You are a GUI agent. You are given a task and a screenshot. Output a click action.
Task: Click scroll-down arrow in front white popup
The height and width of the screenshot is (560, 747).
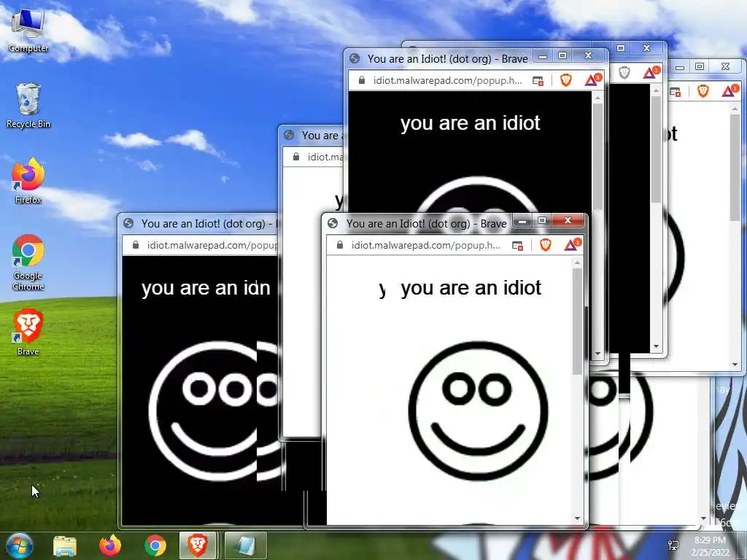tap(578, 518)
